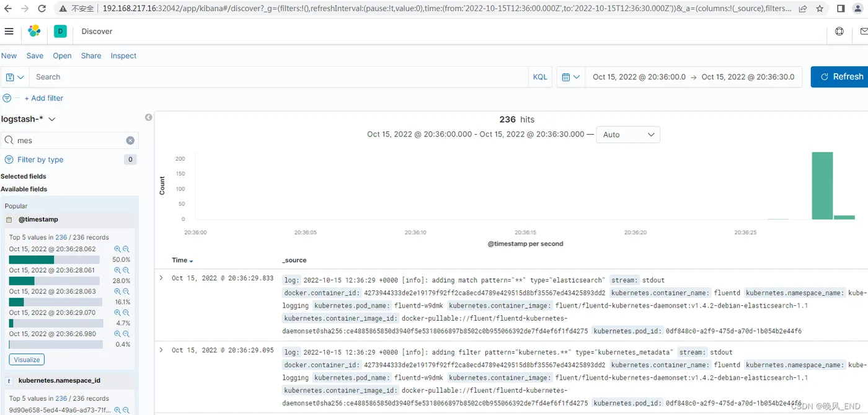
Task: Switch query language via KQL
Action: coord(540,77)
